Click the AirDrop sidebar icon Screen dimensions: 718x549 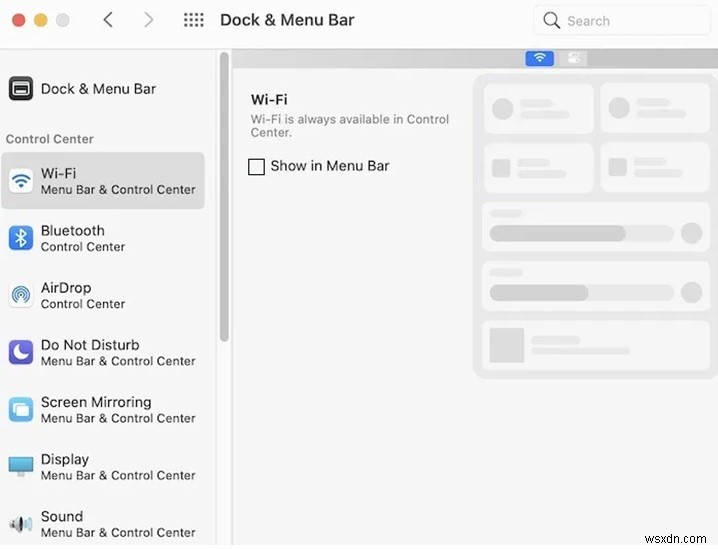pyautogui.click(x=21, y=295)
